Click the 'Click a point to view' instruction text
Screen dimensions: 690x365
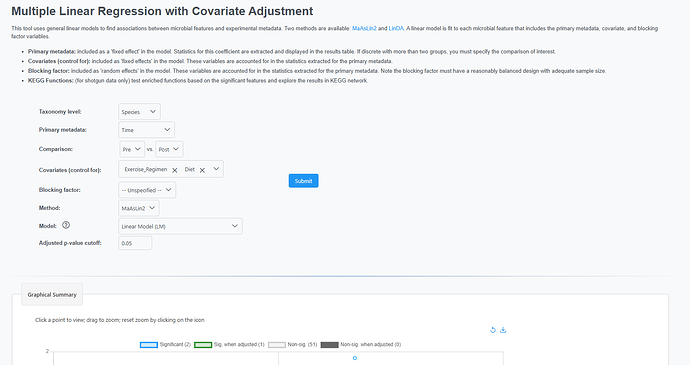[120, 320]
